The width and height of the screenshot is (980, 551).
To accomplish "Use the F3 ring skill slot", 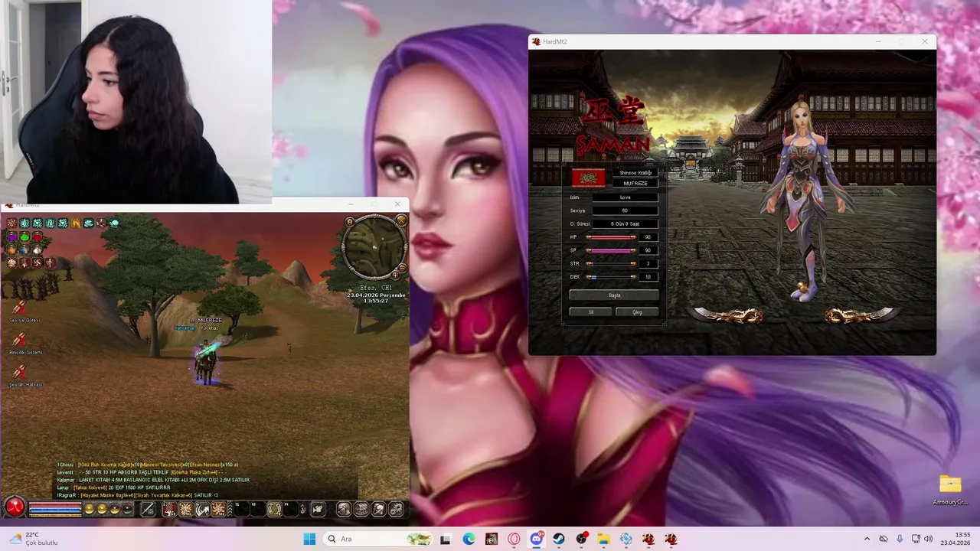I will point(275,509).
